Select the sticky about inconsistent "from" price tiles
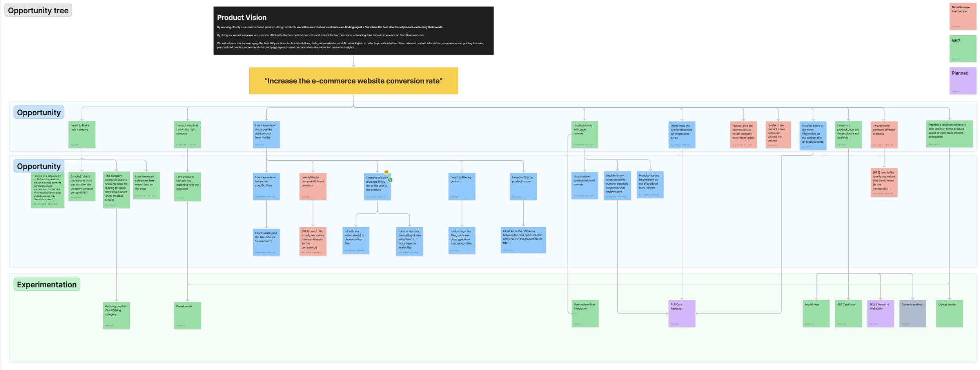Screen dimensions: 980x370 coord(743,134)
